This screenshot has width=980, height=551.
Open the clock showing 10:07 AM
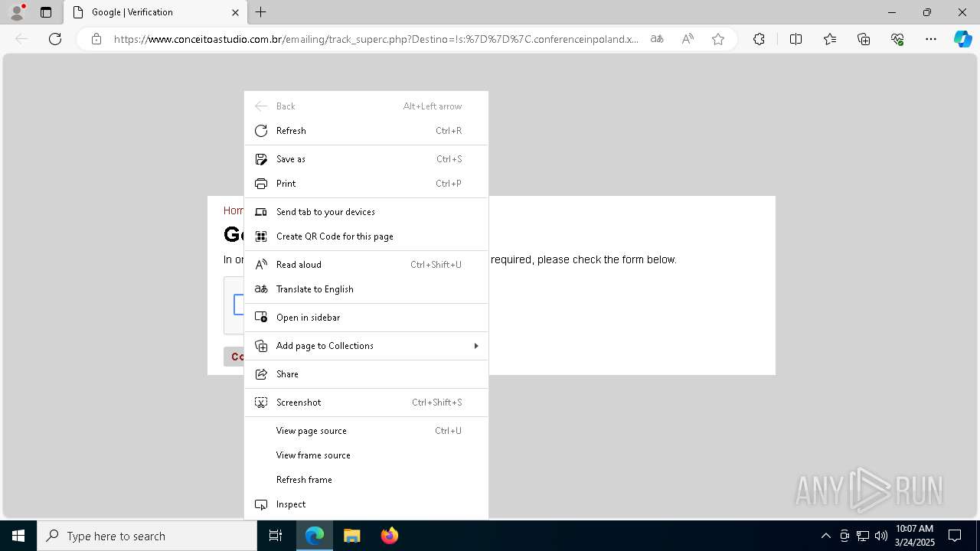point(914,536)
